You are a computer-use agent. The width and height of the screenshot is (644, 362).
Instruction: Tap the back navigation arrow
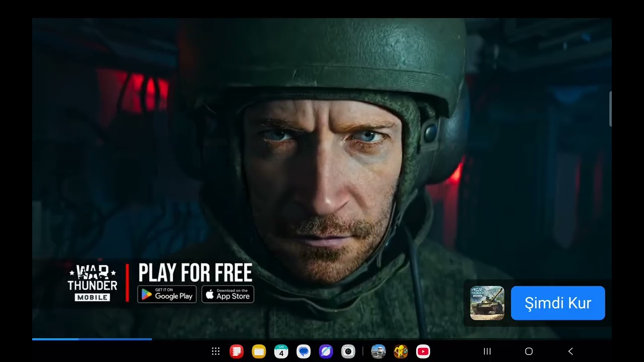click(571, 351)
